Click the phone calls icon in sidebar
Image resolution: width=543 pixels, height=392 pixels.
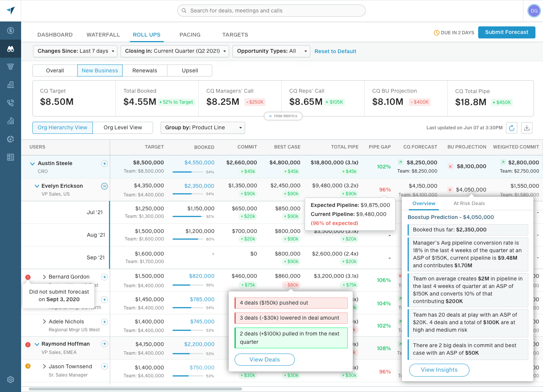click(x=10, y=103)
